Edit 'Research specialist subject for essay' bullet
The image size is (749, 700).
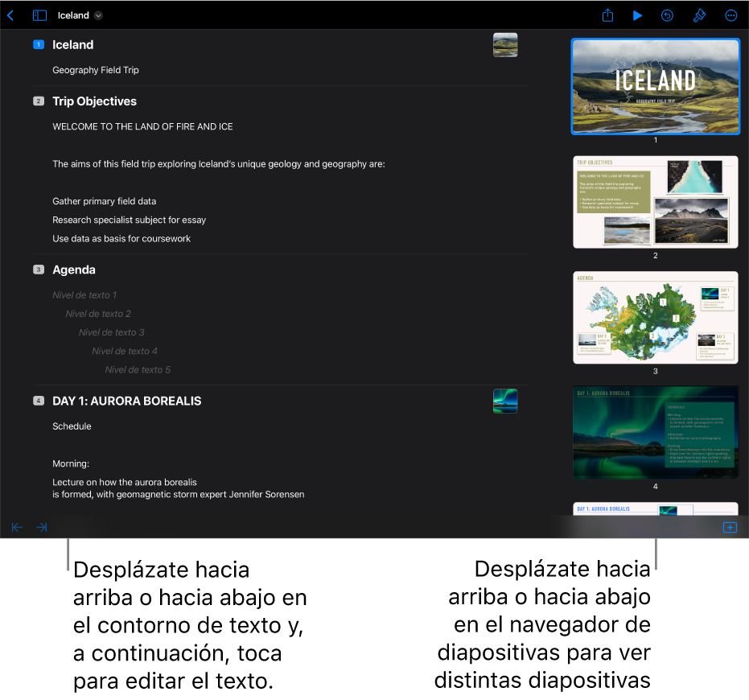pyautogui.click(x=130, y=220)
